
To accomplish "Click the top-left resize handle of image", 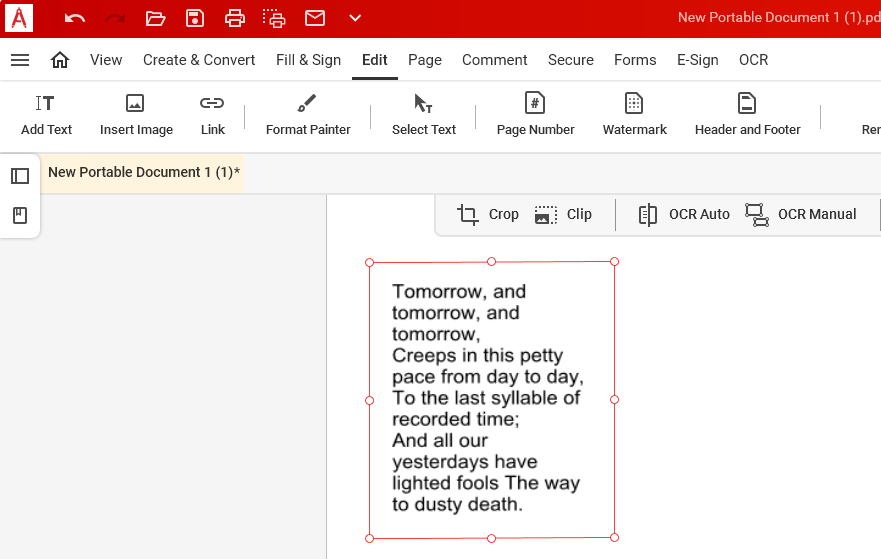I will [369, 262].
